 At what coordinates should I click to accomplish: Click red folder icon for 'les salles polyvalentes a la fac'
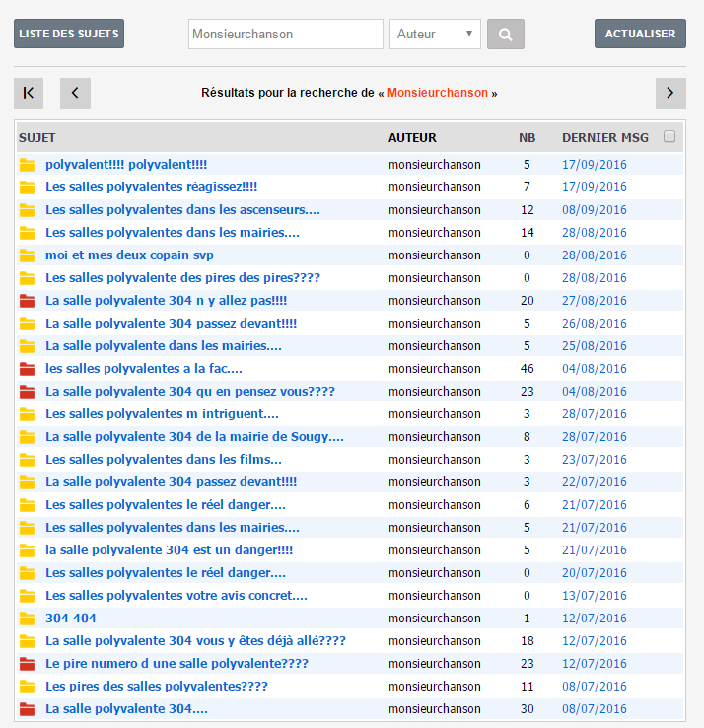coord(28,369)
